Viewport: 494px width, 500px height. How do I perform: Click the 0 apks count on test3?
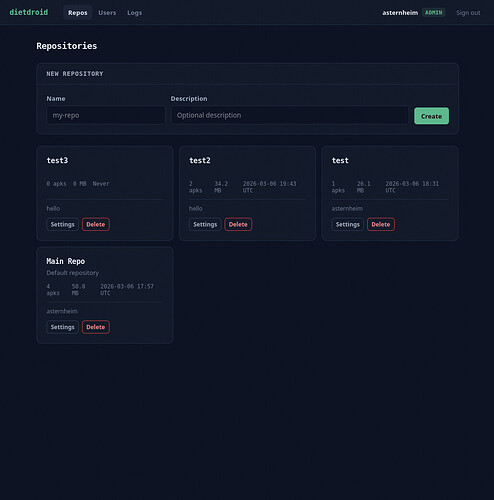coord(56,184)
